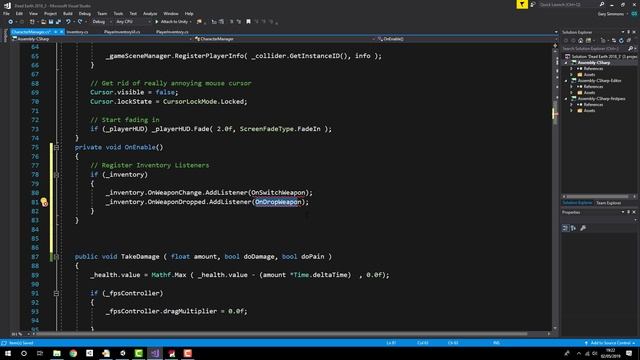
Task: Click the Visual Studio taskbar icon
Action: pos(155,353)
